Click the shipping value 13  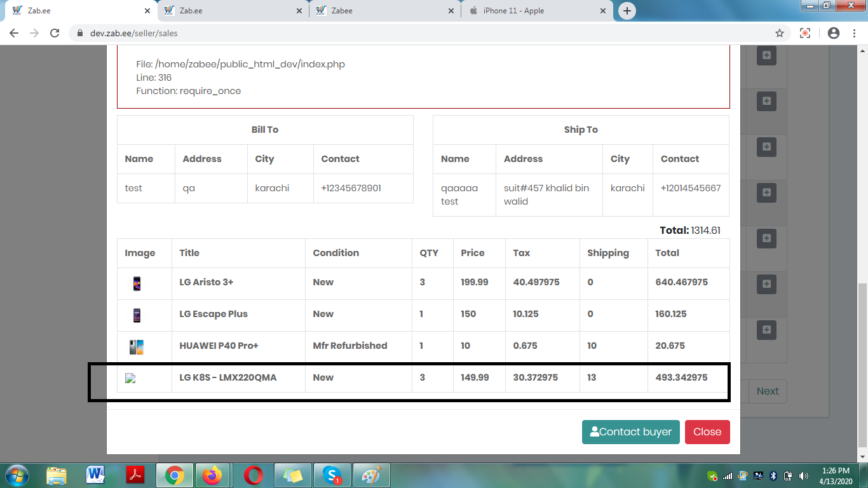click(x=592, y=377)
